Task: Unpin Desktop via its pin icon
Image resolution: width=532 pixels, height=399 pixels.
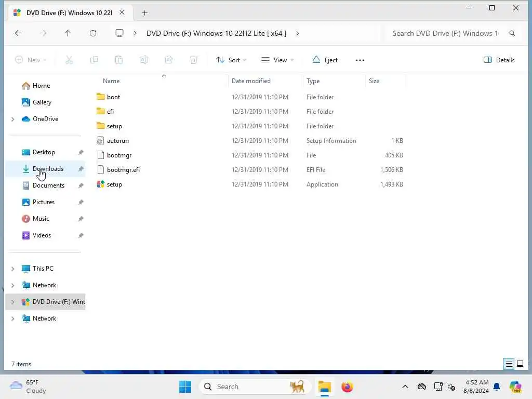Action: (81, 152)
